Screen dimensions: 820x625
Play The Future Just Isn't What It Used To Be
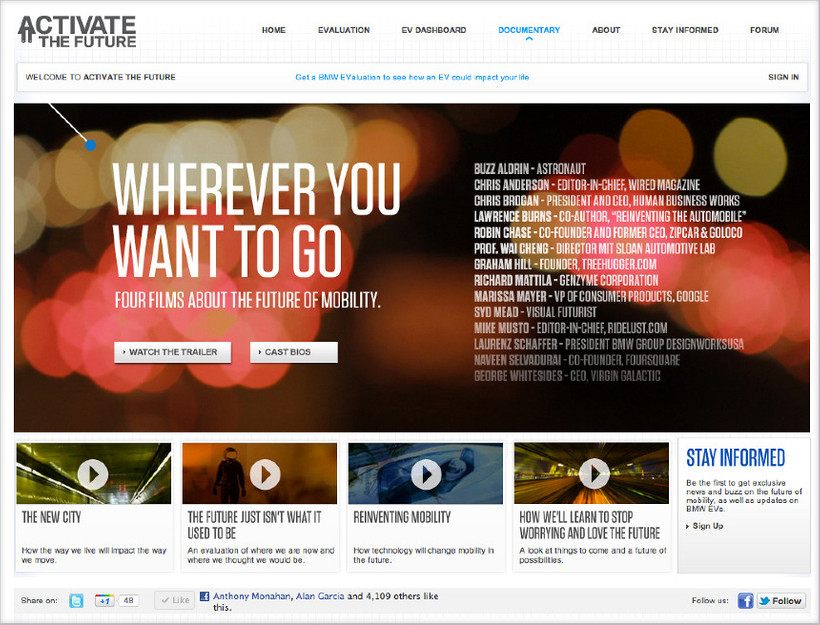(265, 474)
